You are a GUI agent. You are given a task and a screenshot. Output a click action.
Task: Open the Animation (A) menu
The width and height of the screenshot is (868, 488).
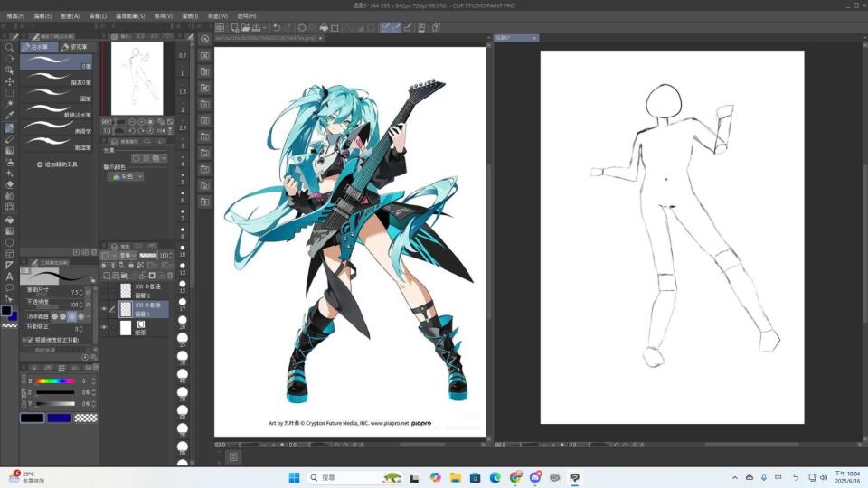pyautogui.click(x=71, y=16)
